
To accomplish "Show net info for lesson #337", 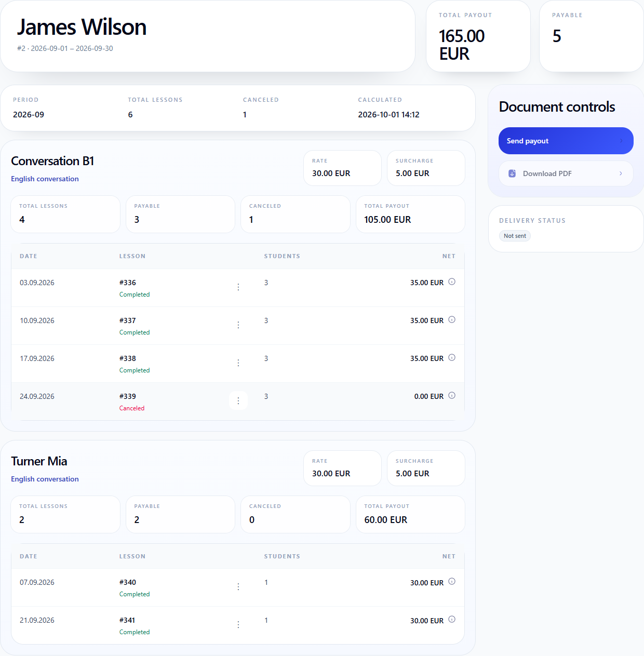I will click(x=452, y=320).
